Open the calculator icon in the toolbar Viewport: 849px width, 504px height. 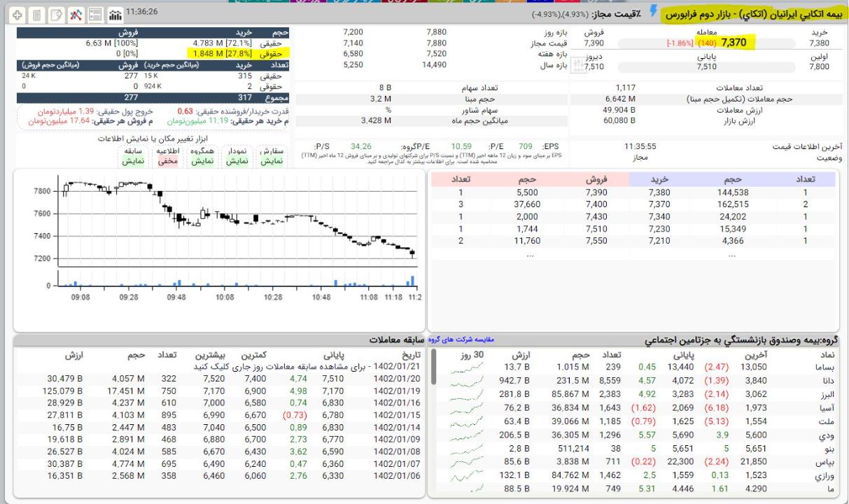coord(36,14)
